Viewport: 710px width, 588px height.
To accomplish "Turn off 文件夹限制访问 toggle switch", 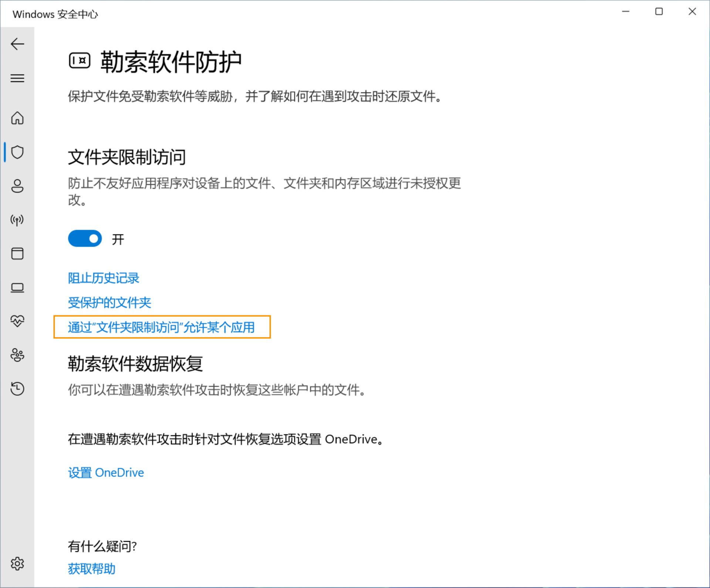I will [85, 239].
